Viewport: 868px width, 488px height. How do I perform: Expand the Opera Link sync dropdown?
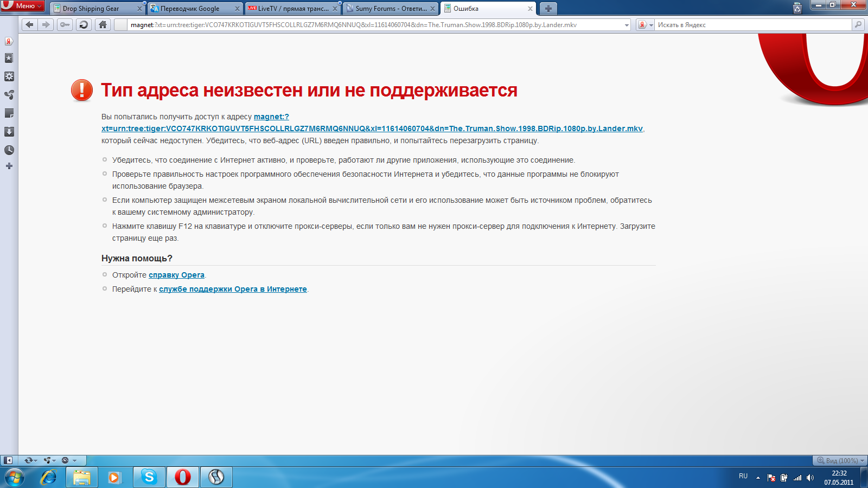30,460
